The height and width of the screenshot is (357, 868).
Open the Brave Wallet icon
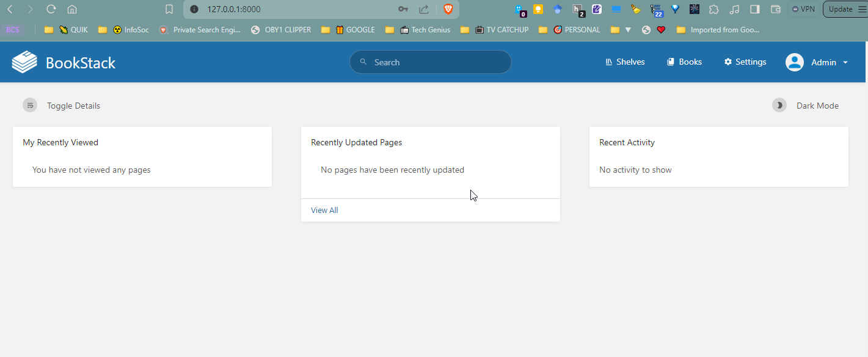(x=776, y=9)
